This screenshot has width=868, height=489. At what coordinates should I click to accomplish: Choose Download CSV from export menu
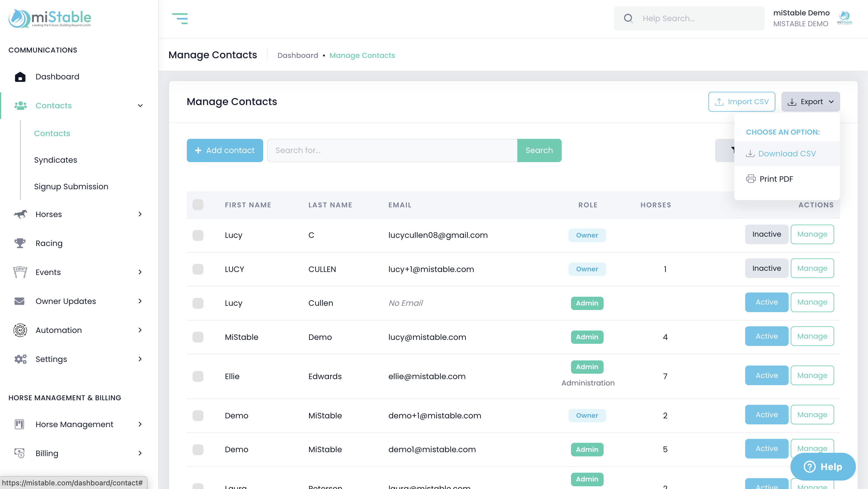tap(787, 154)
